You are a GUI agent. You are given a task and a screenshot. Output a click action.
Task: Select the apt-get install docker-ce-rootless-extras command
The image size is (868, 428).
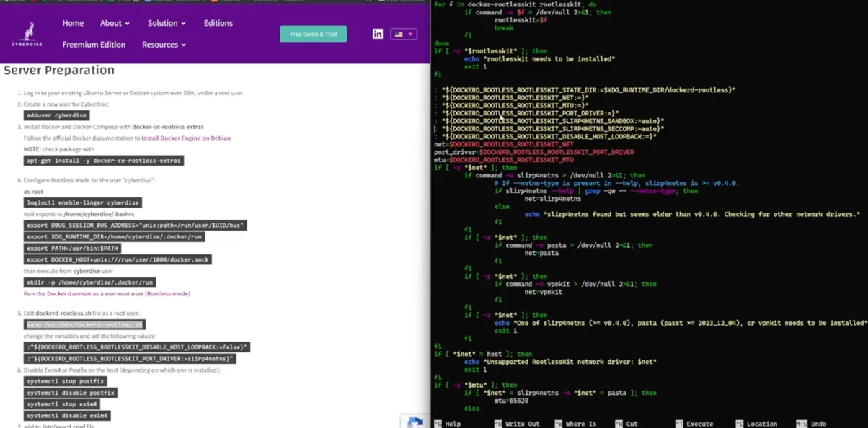coord(104,160)
